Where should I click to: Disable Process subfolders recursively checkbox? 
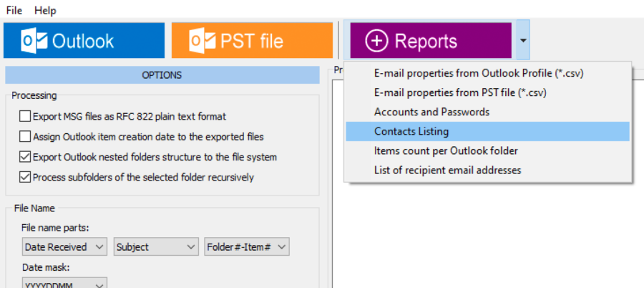[x=26, y=177]
